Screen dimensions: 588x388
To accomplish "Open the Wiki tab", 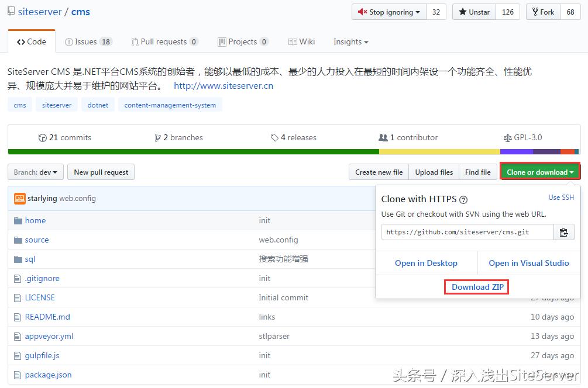I will tap(302, 41).
